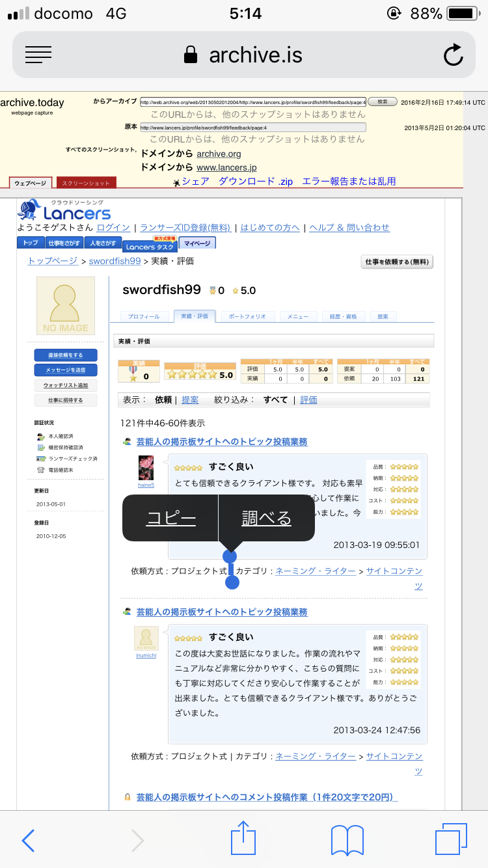Click padlock icon next to archive.is

click(x=191, y=55)
